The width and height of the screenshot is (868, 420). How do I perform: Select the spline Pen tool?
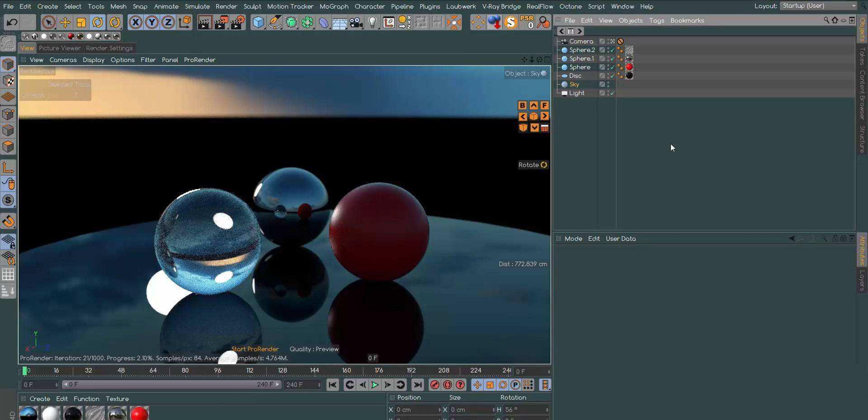[x=275, y=22]
